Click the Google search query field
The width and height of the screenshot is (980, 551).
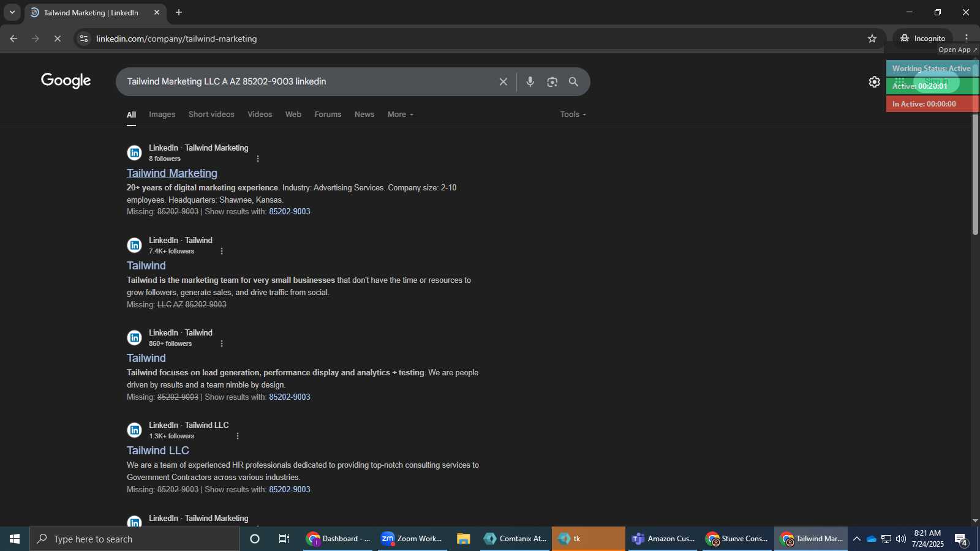tap(306, 81)
